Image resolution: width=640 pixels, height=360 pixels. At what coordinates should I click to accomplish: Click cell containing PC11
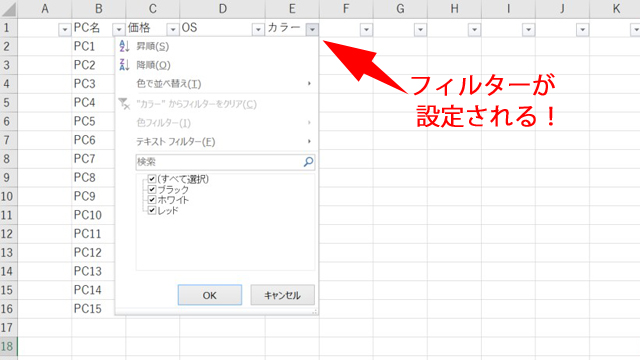(x=93, y=234)
